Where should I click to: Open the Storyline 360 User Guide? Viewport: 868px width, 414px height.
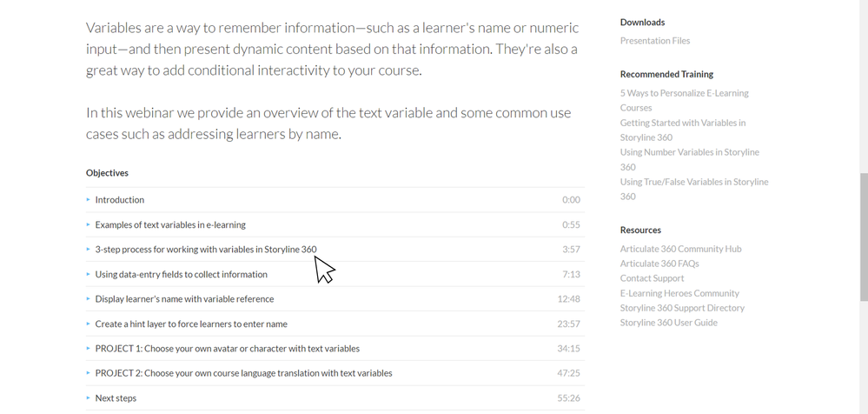point(668,323)
